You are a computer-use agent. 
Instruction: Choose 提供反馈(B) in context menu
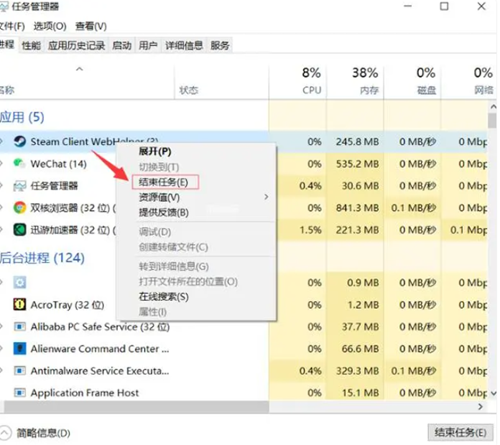click(x=164, y=213)
